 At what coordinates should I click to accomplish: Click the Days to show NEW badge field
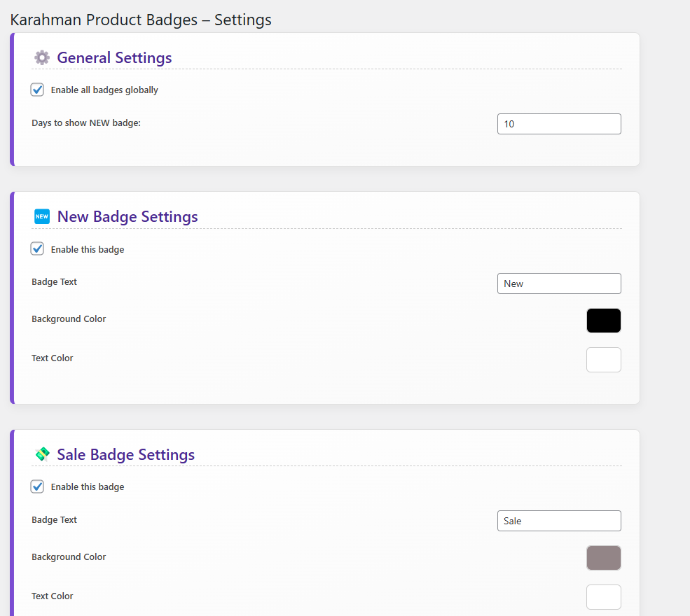pos(559,124)
